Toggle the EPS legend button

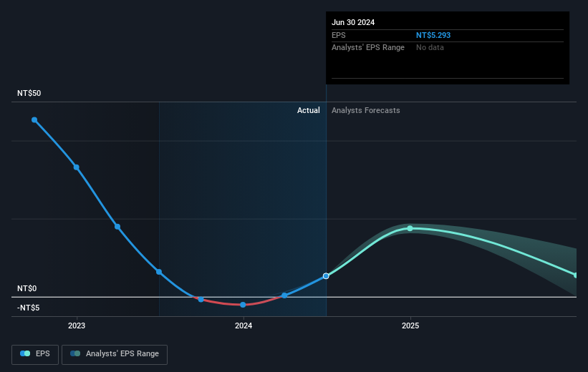pyautogui.click(x=35, y=354)
